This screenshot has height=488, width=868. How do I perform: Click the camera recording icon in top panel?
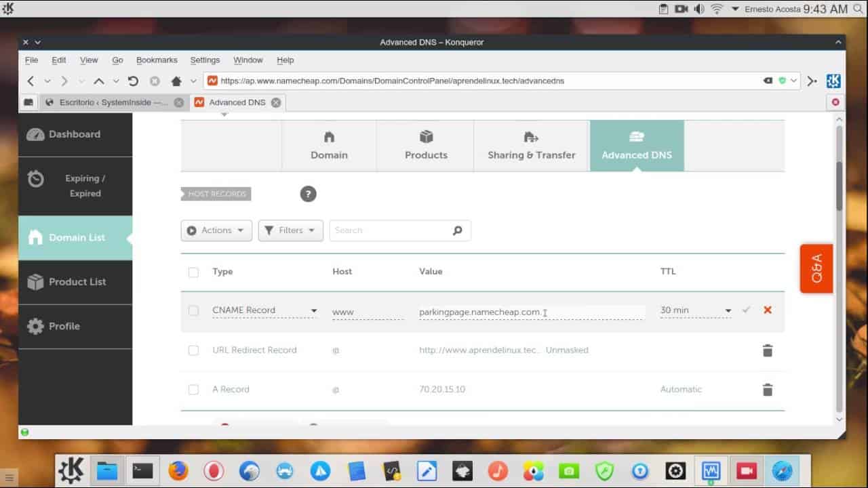682,9
